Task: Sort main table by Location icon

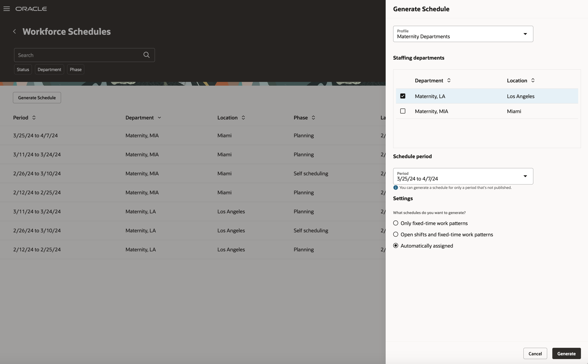Action: [243, 118]
